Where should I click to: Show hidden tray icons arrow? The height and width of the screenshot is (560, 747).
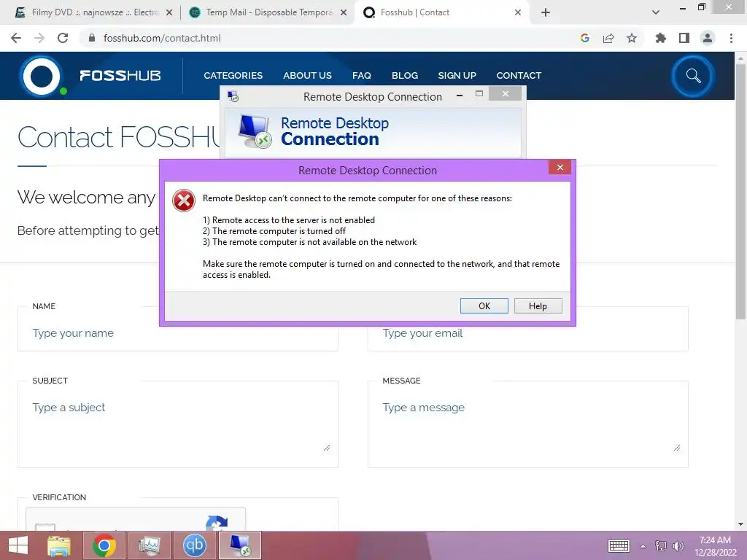[x=643, y=546]
